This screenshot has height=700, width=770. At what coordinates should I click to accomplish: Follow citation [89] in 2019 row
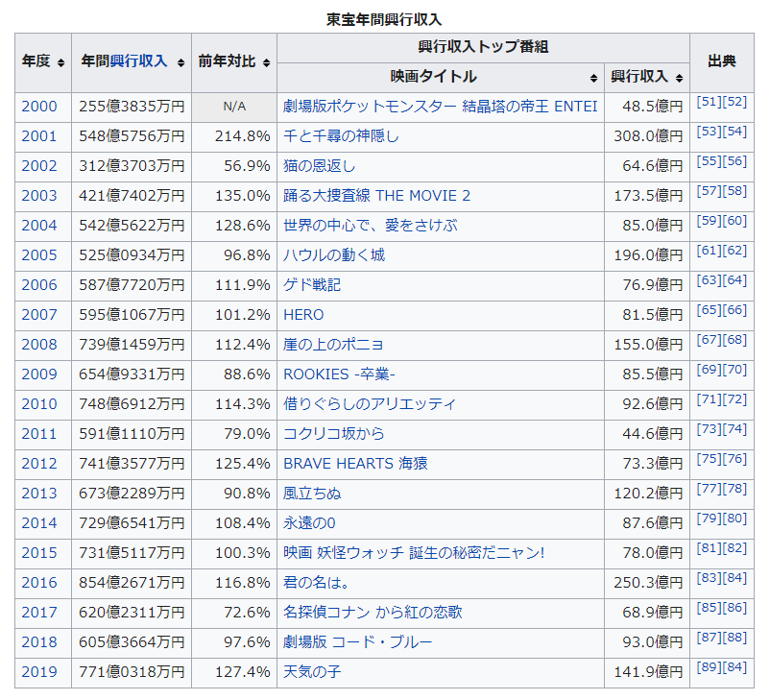pos(710,667)
